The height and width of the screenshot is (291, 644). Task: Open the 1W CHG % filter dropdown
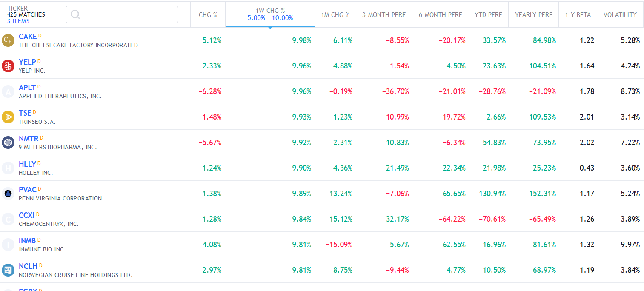click(270, 14)
